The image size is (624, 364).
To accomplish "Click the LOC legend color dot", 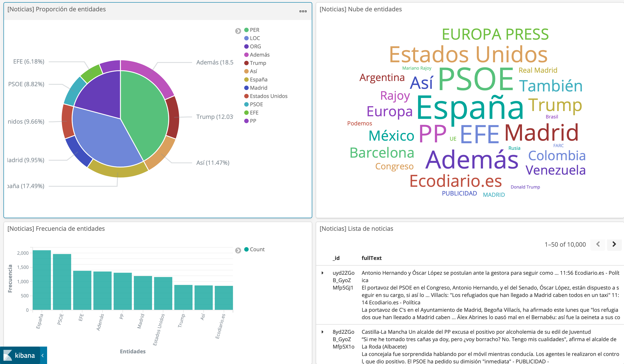I will (246, 38).
